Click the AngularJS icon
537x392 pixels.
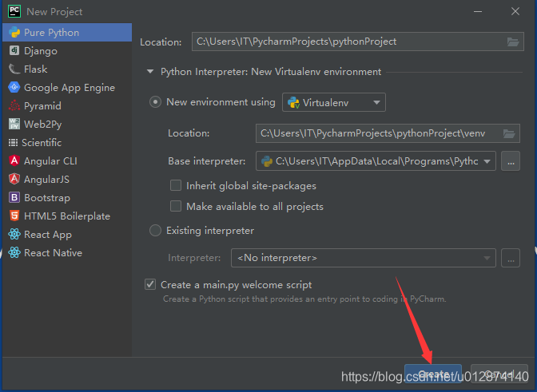pos(14,180)
